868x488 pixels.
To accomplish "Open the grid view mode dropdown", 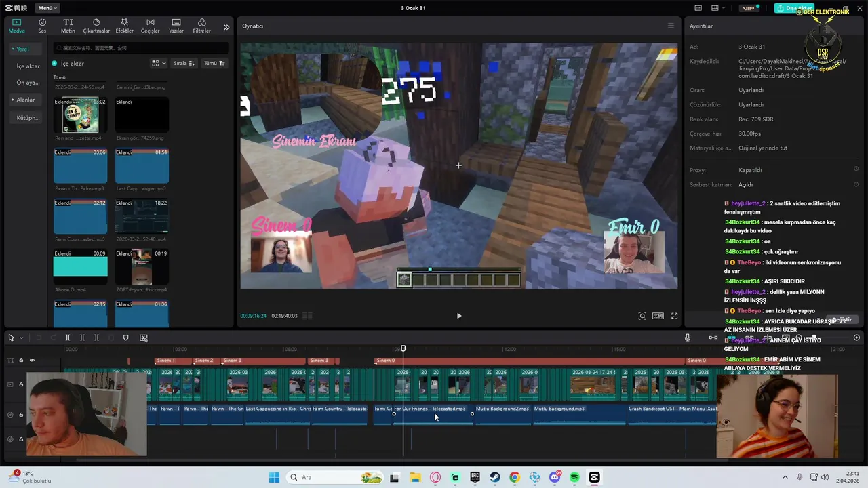I will (159, 63).
